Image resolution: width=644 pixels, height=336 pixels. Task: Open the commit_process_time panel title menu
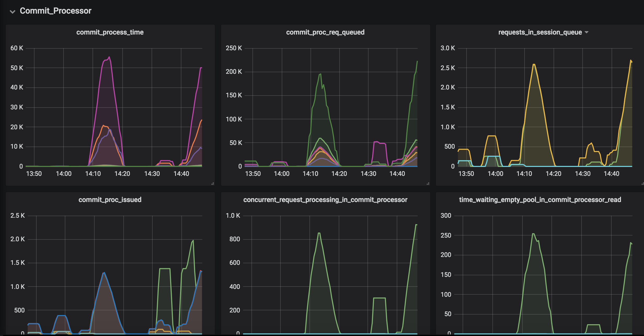click(110, 32)
